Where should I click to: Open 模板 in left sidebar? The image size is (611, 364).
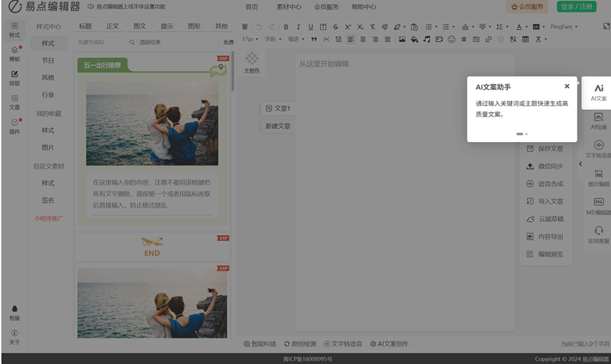point(15,54)
